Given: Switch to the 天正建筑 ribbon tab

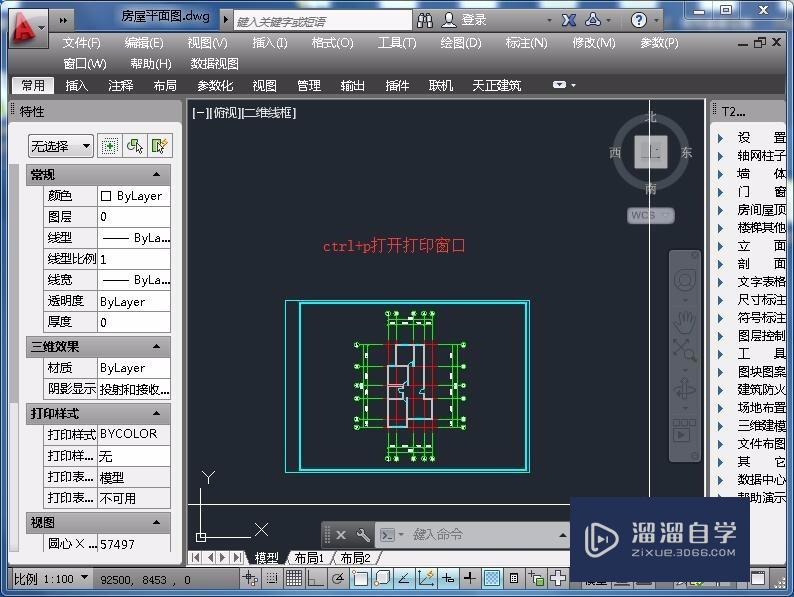Looking at the screenshot, I should [x=497, y=86].
